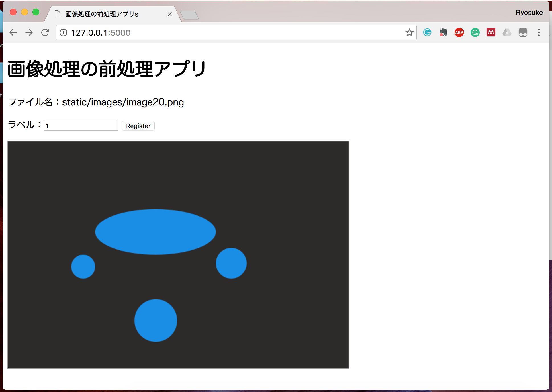This screenshot has height=392, width=552.
Task: Maximize the window with the green button
Action: pyautogui.click(x=36, y=12)
